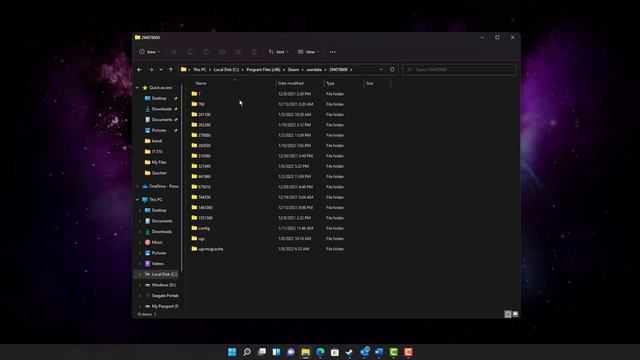Expand the OneDrive tree node
This screenshot has width=640, height=360.
(138, 187)
